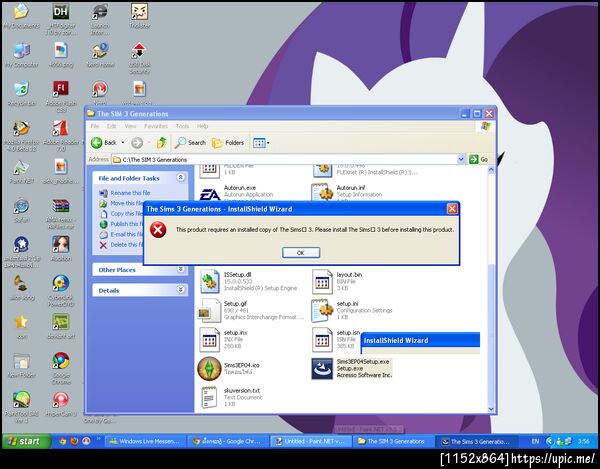This screenshot has height=469, width=600.
Task: Open the My Documents desktop icon
Action: coord(21,16)
